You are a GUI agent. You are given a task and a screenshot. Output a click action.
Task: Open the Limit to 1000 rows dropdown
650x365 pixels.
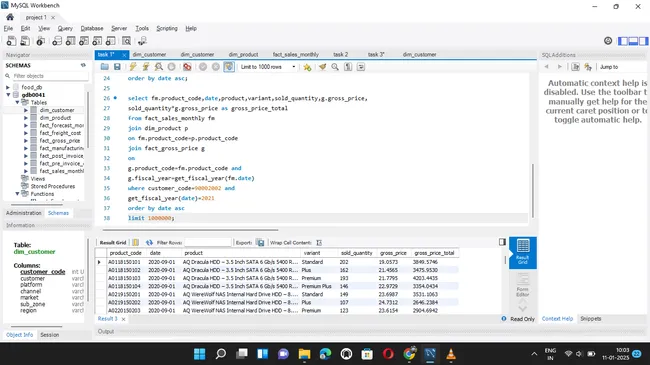[268, 67]
